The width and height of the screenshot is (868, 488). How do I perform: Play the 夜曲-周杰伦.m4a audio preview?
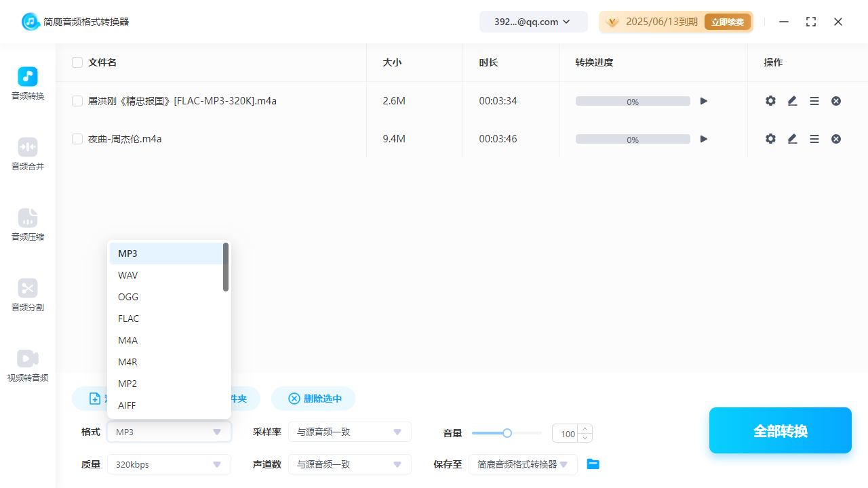coord(703,138)
